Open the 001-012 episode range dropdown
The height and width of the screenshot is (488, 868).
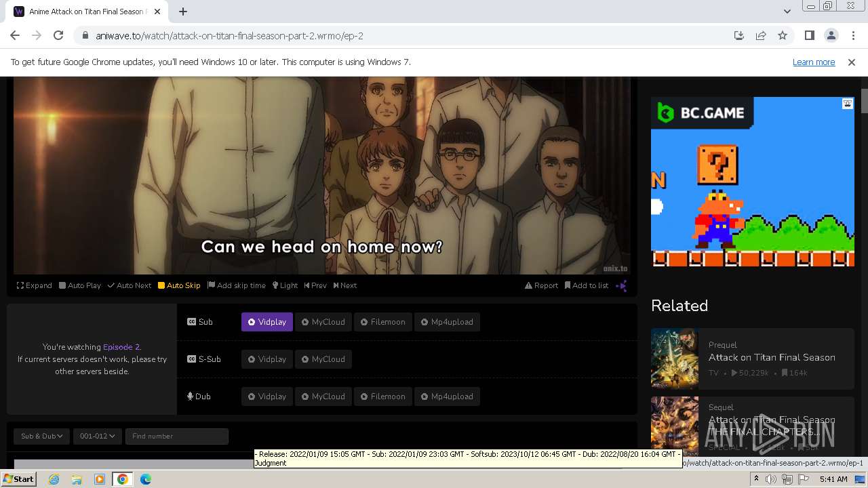coord(97,436)
